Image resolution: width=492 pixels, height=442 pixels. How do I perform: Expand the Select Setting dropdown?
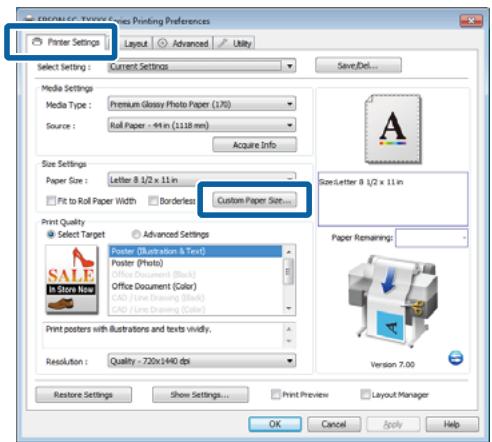tap(202, 66)
